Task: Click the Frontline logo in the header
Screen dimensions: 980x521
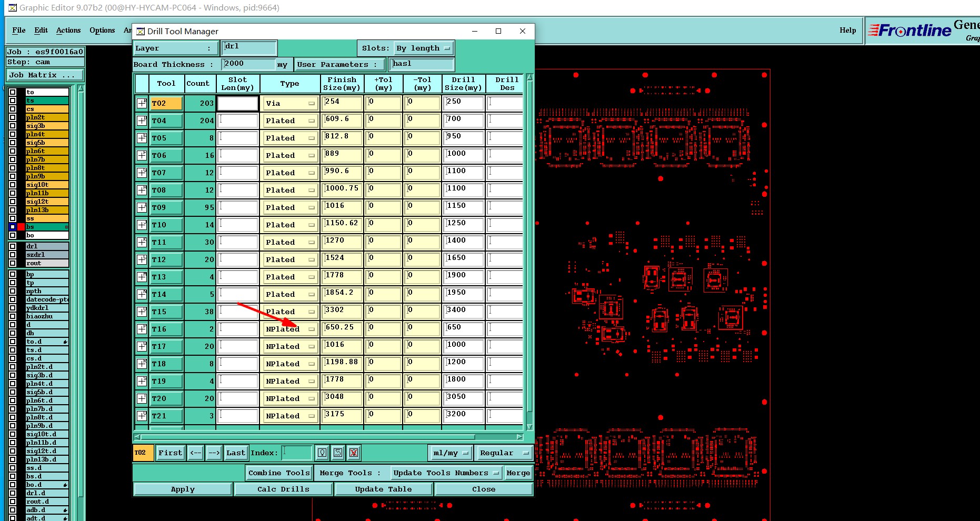Action: tap(909, 31)
